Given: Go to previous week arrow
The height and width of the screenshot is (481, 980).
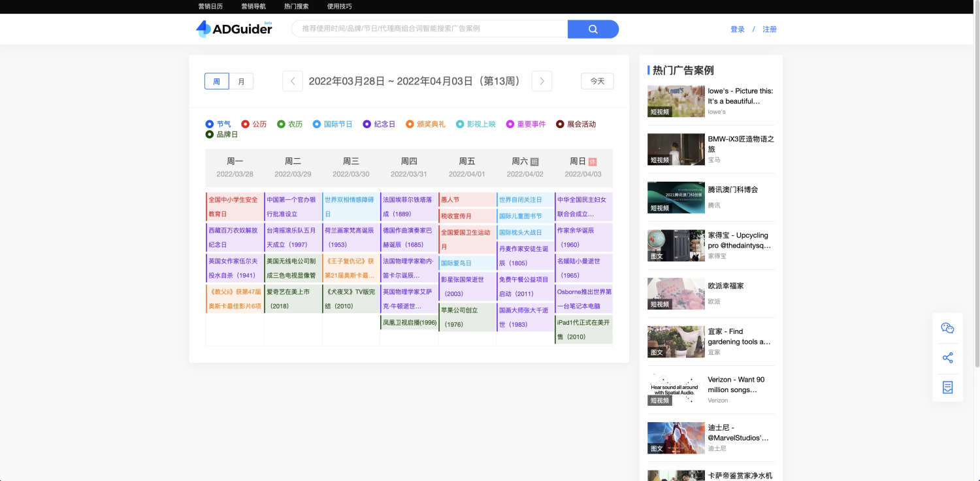Looking at the screenshot, I should (293, 81).
